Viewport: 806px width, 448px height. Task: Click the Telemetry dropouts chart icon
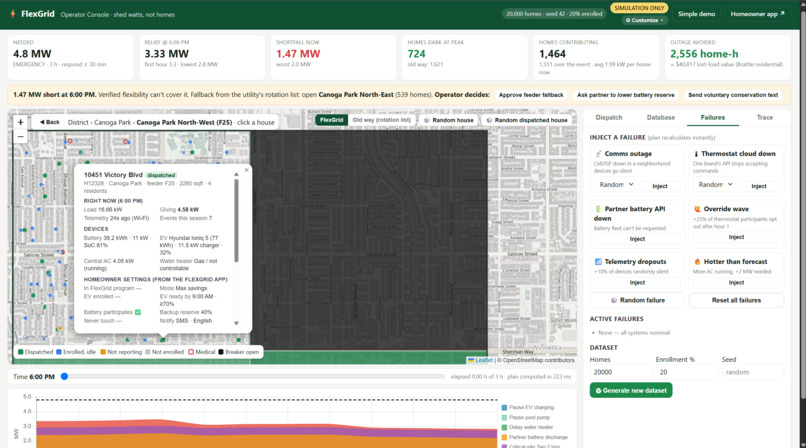pyautogui.click(x=598, y=262)
